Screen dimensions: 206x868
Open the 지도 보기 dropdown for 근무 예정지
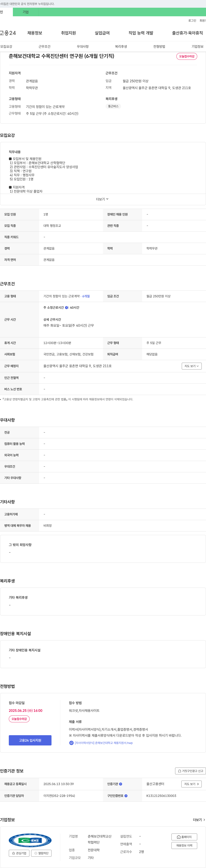tap(191, 366)
